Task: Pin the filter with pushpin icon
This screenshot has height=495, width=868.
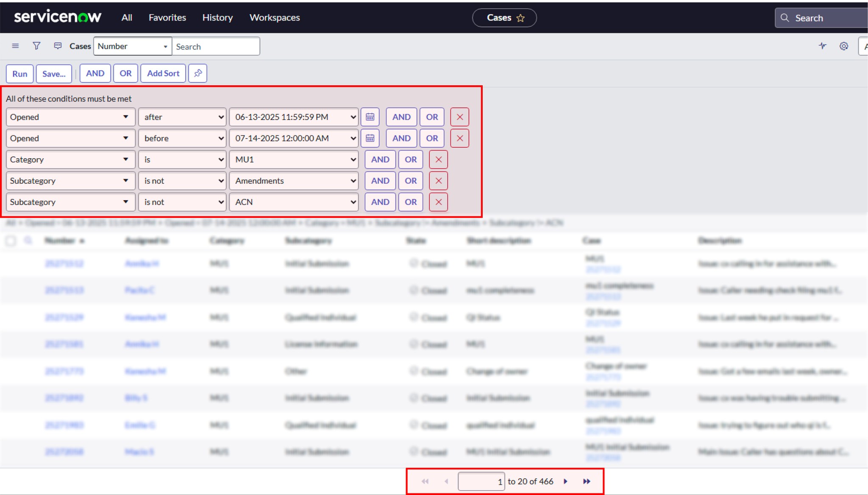Action: coord(198,73)
